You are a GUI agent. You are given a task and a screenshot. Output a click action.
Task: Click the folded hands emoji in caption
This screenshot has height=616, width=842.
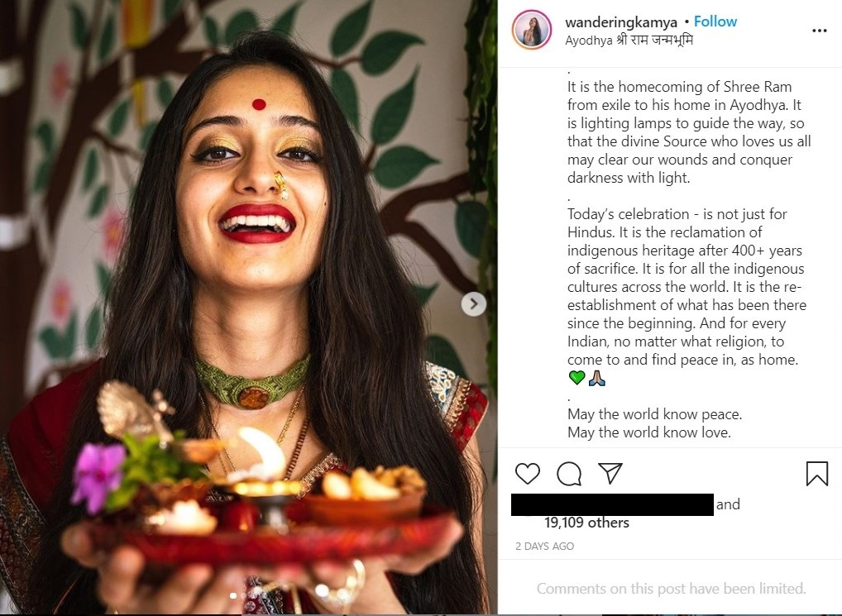pos(598,378)
